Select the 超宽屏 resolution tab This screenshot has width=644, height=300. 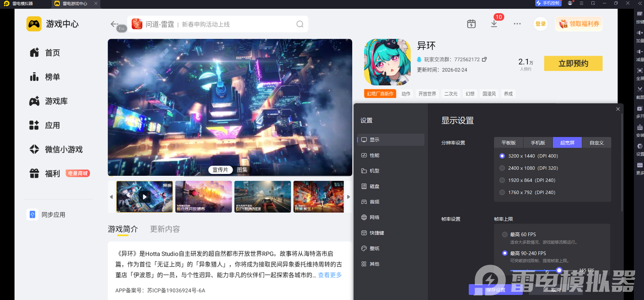tap(567, 143)
